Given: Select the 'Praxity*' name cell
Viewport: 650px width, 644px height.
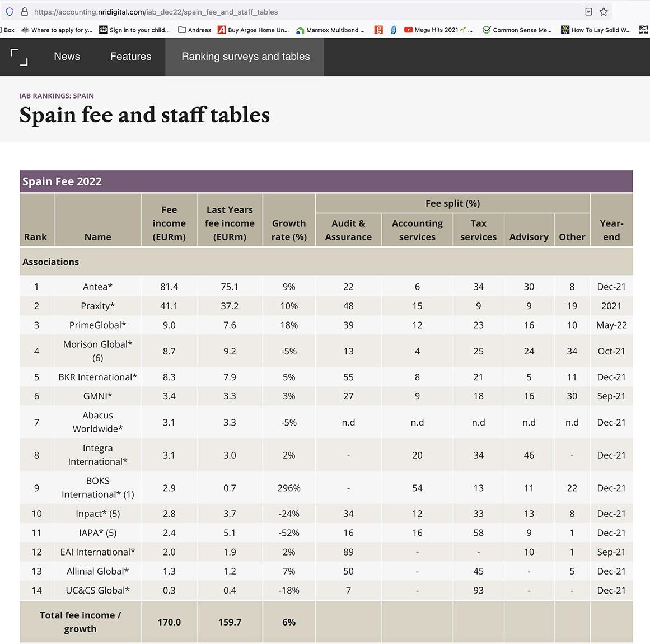Looking at the screenshot, I should point(98,306).
